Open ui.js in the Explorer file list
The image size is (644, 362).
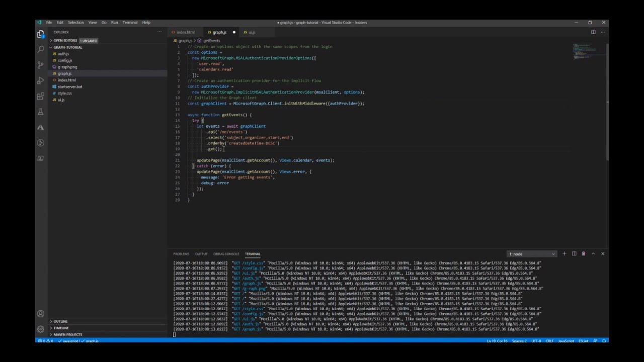pyautogui.click(x=61, y=100)
